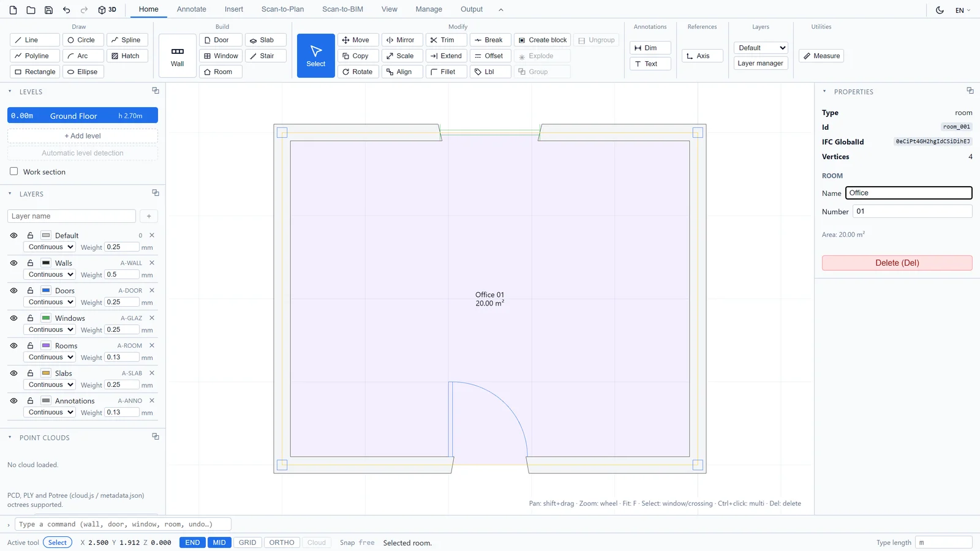Open the EN language selector
The width and height of the screenshot is (980, 551).
pos(963,10)
